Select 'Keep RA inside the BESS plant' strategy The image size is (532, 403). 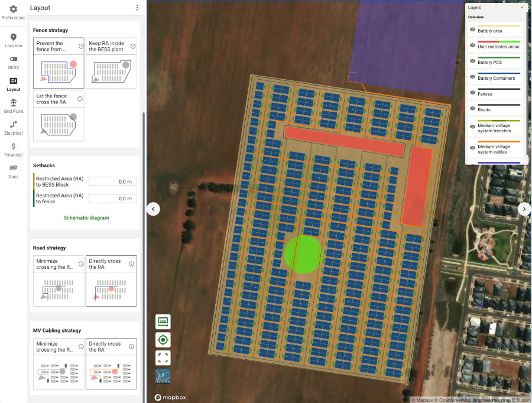[111, 63]
